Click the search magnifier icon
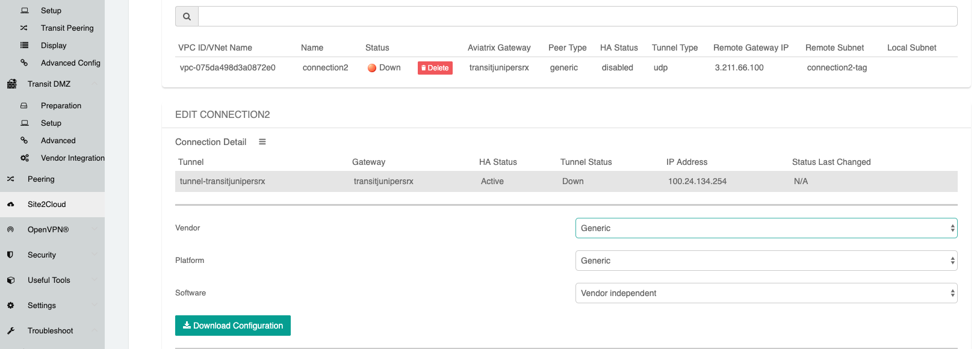Viewport: 980px width, 349px height. [187, 17]
